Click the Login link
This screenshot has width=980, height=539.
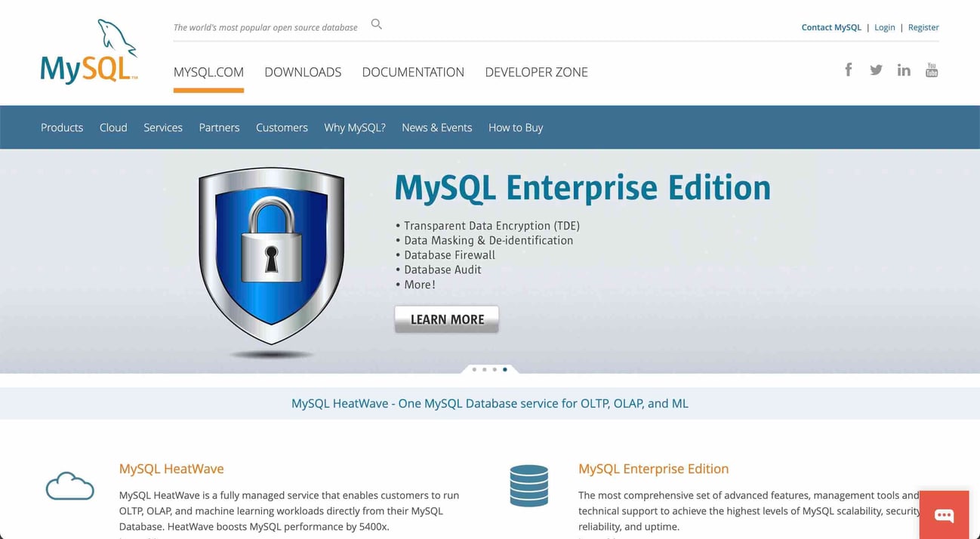click(x=884, y=27)
